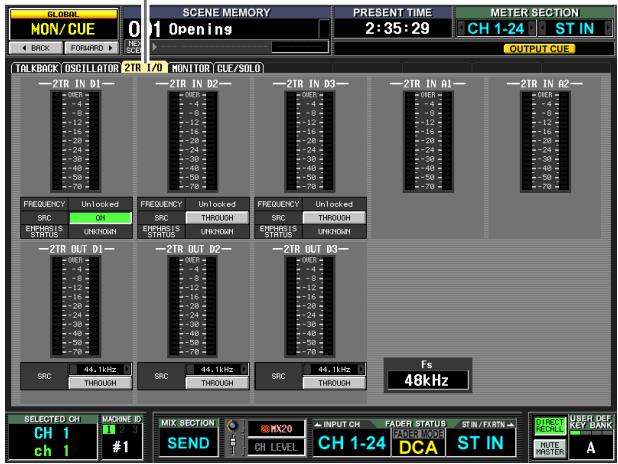Raise the 2TR OUT D2 SRC frequency
618x464 pixels.
(244, 369)
